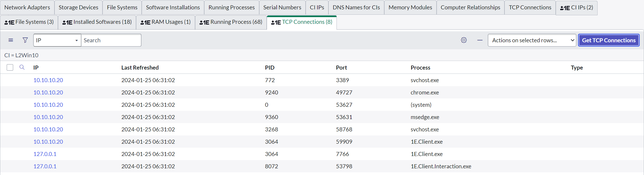Image resolution: width=644 pixels, height=175 pixels.
Task: Open the Network Adapters tab
Action: point(27,7)
